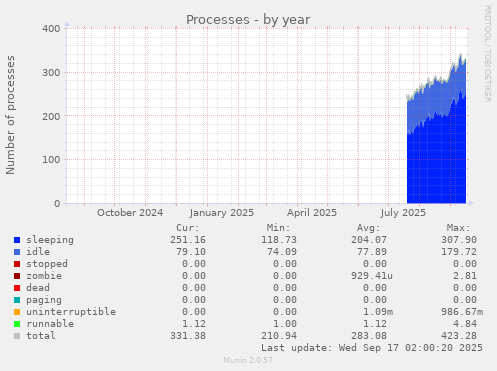The height and width of the screenshot is (371, 497).
Task: Click total maximum value 423.28
Action: click(x=459, y=336)
